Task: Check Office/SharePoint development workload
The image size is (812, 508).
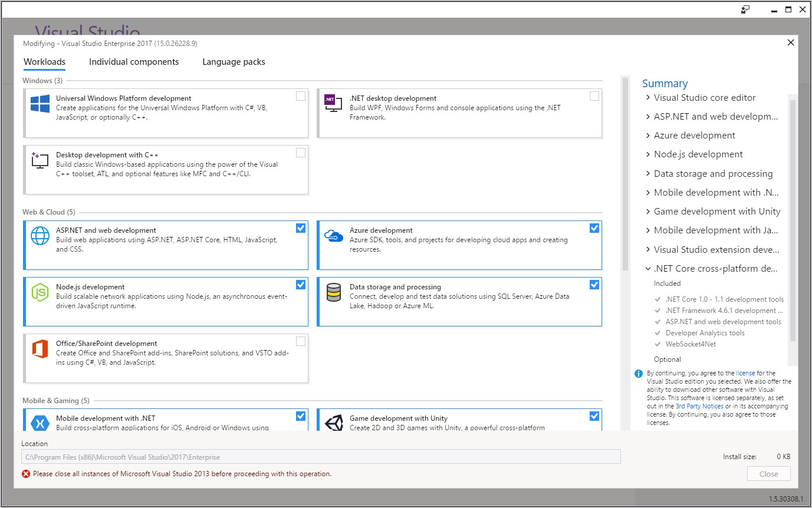Action: [x=301, y=341]
